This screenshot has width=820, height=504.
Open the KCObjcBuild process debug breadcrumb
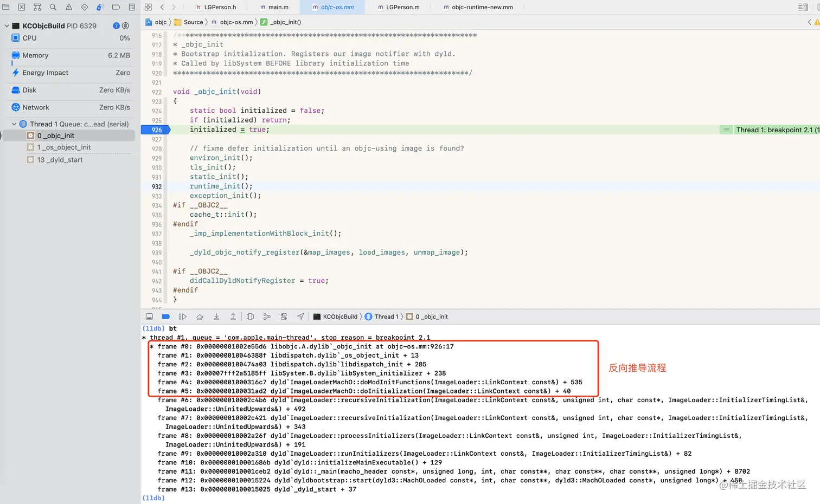point(335,316)
